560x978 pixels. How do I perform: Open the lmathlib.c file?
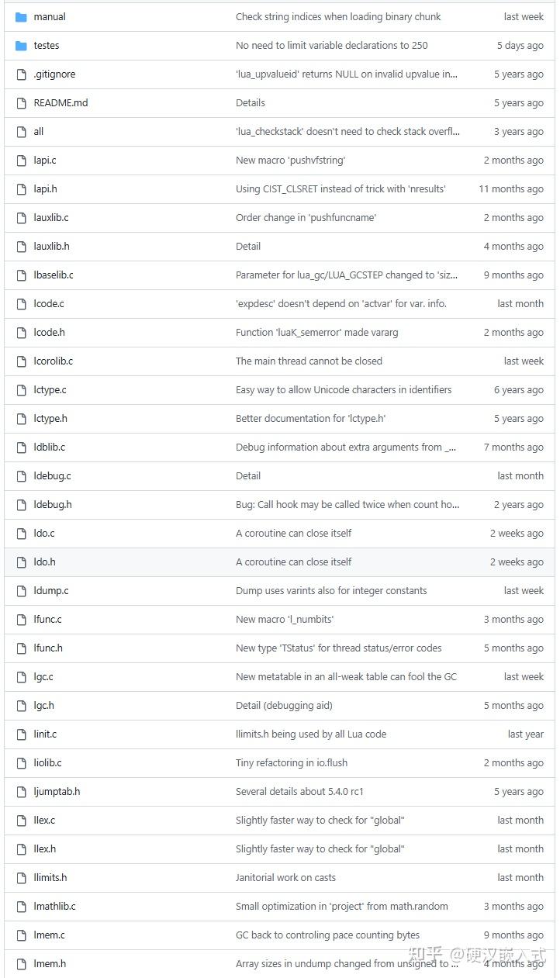tap(54, 907)
